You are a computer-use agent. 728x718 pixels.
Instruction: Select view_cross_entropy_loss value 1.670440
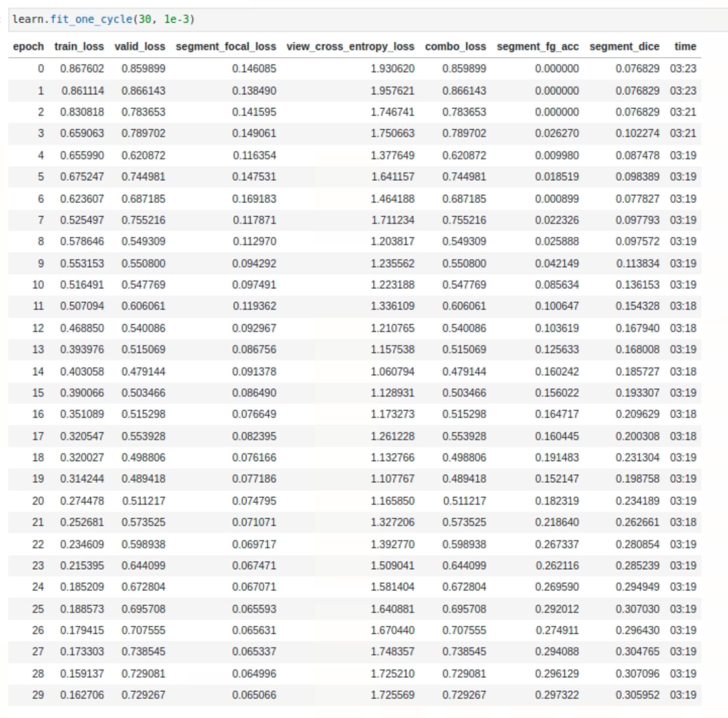tap(392, 630)
